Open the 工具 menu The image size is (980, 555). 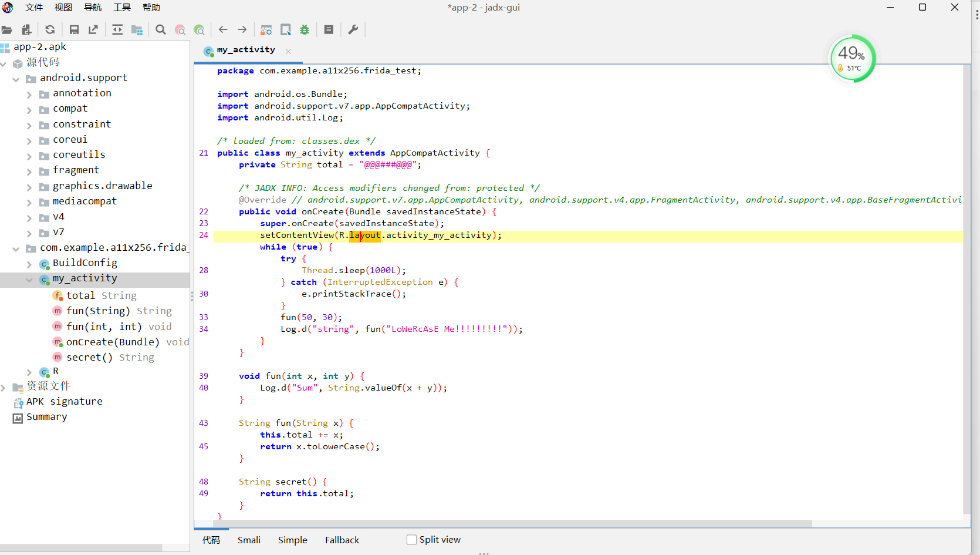tap(122, 8)
